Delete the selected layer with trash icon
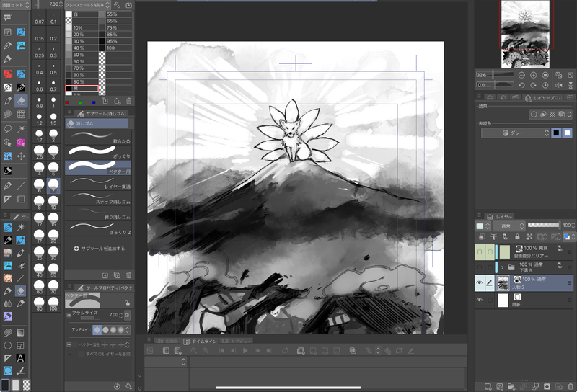The width and height of the screenshot is (577, 392). tap(571, 386)
